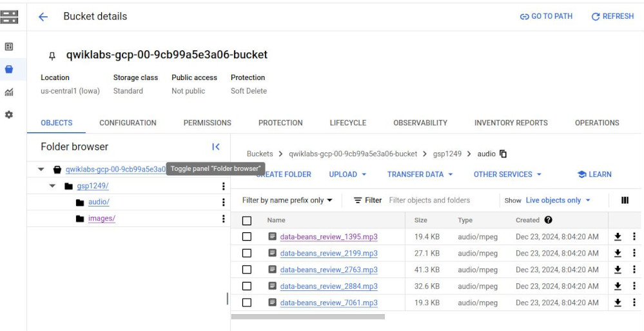Viewport: 644px width, 331px height.
Task: Sort by the Name column header
Action: (x=276, y=220)
